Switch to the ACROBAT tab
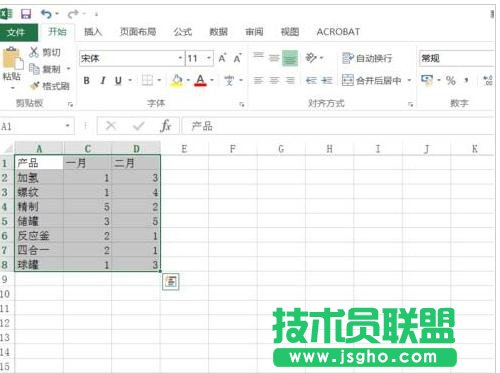Screen dimensions: 500x373 [338, 32]
